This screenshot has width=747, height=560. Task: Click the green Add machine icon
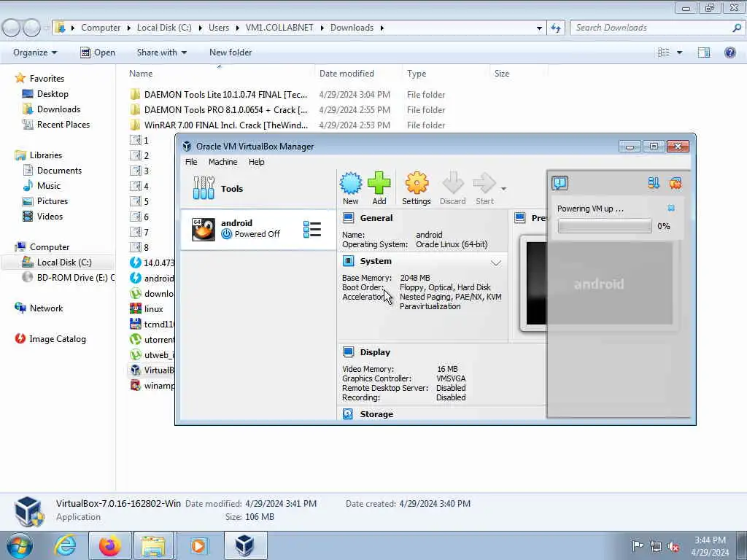pos(379,183)
